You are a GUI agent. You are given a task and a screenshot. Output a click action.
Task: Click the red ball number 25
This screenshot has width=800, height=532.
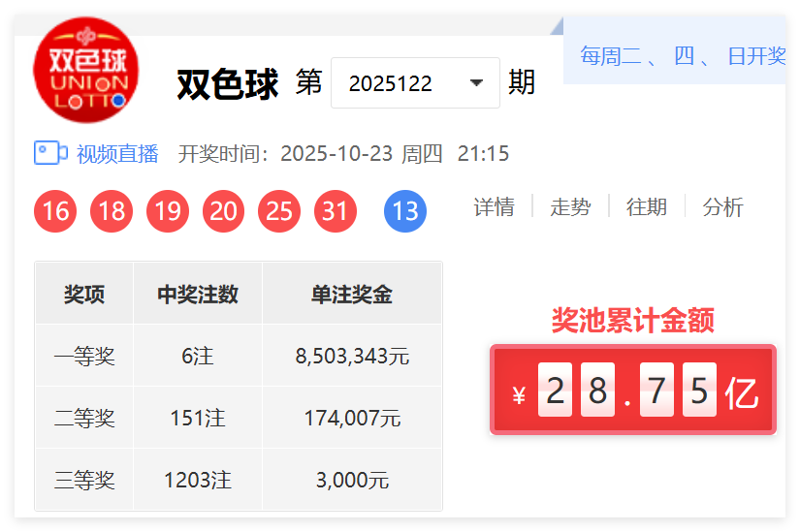point(279,211)
